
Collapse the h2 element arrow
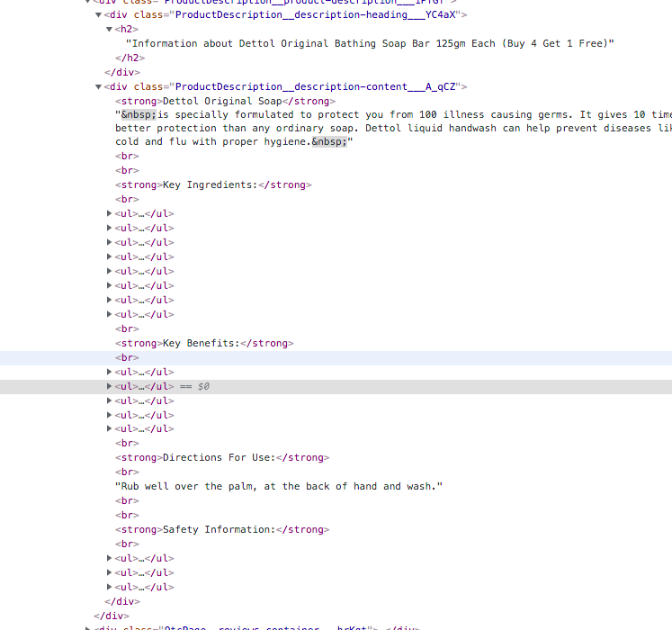[x=109, y=29]
